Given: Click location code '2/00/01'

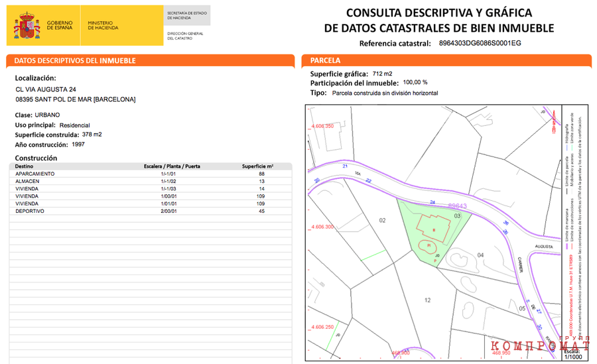Looking at the screenshot, I should (168, 212).
